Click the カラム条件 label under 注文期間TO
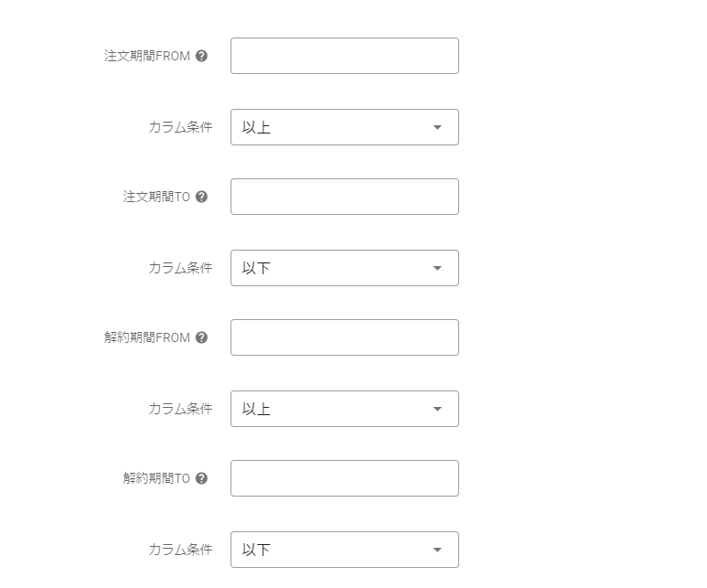707x588 pixels. coord(180,268)
